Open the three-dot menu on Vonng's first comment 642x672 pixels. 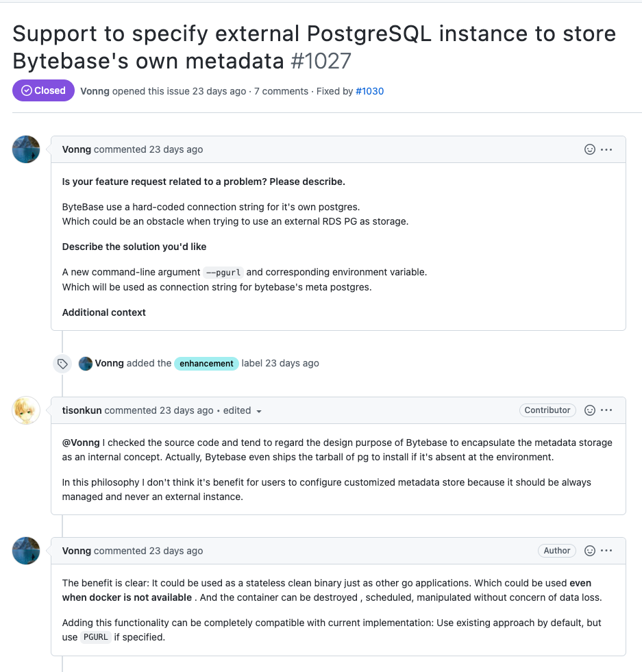tap(606, 149)
